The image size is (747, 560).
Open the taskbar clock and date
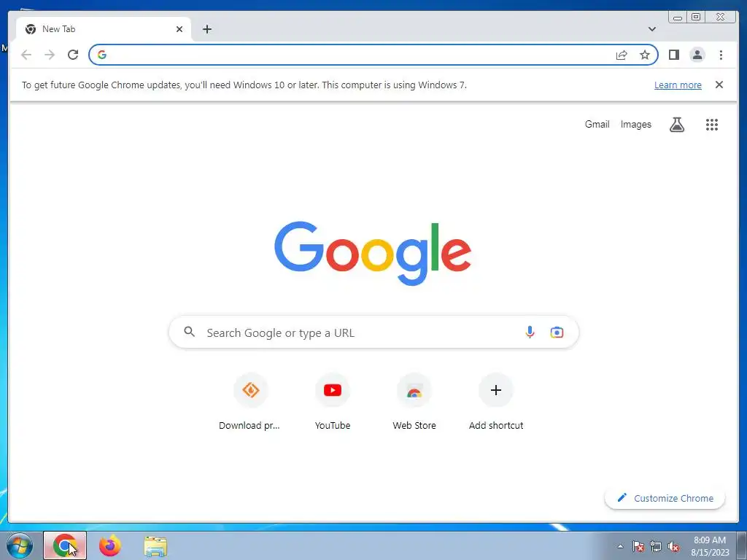pos(710,546)
